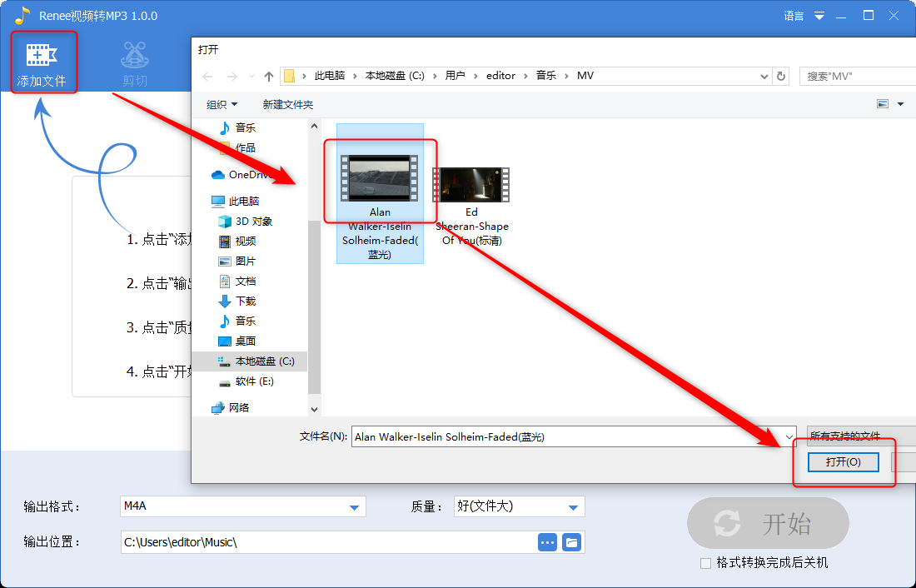
Task: Refresh the MV folder view
Action: coord(780,76)
